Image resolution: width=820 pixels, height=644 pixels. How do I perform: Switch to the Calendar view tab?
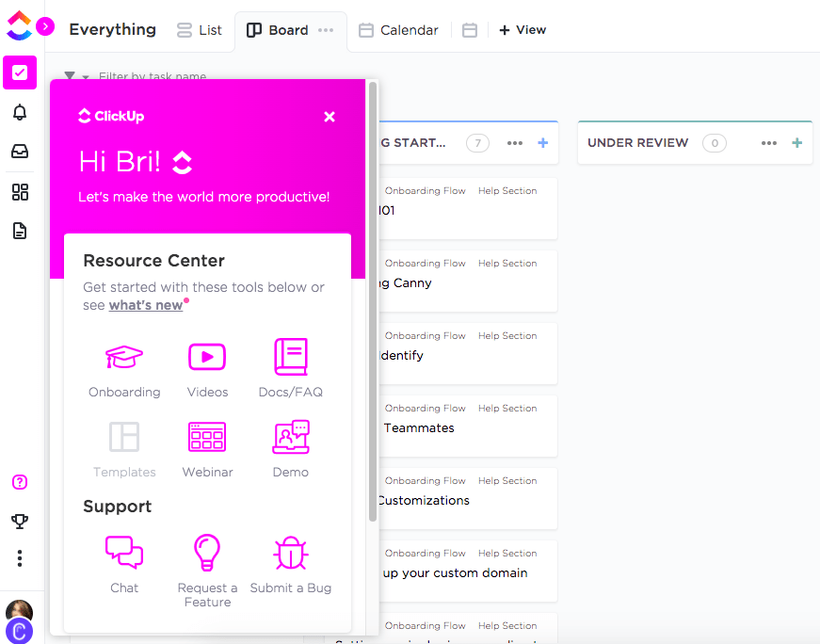click(398, 30)
